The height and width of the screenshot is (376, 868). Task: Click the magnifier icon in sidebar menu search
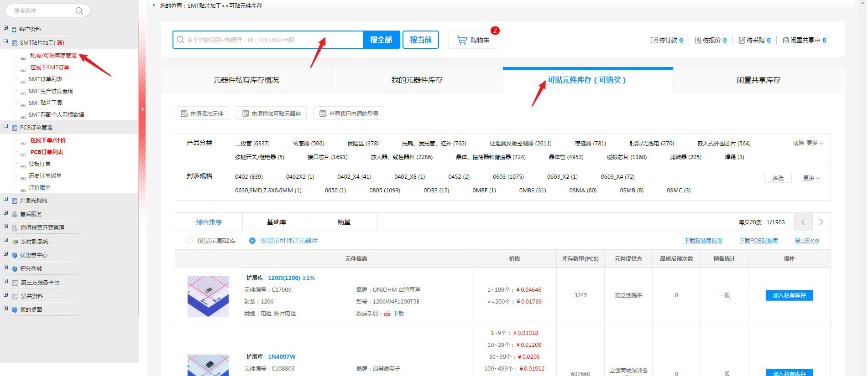coord(79,11)
